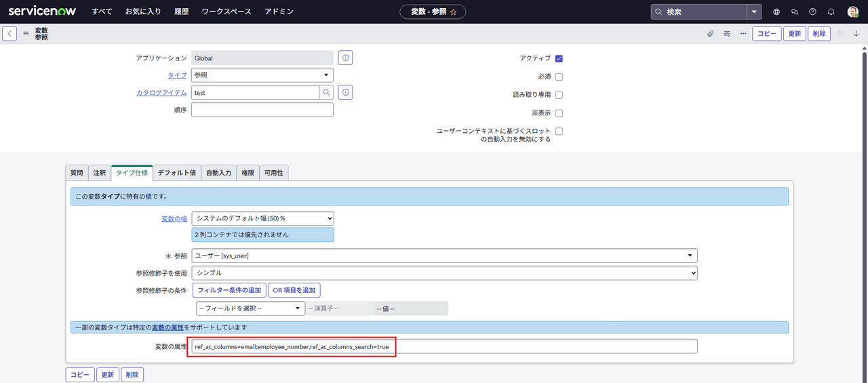Switch to the デフォルト値 tab
868x383 pixels.
click(176, 173)
